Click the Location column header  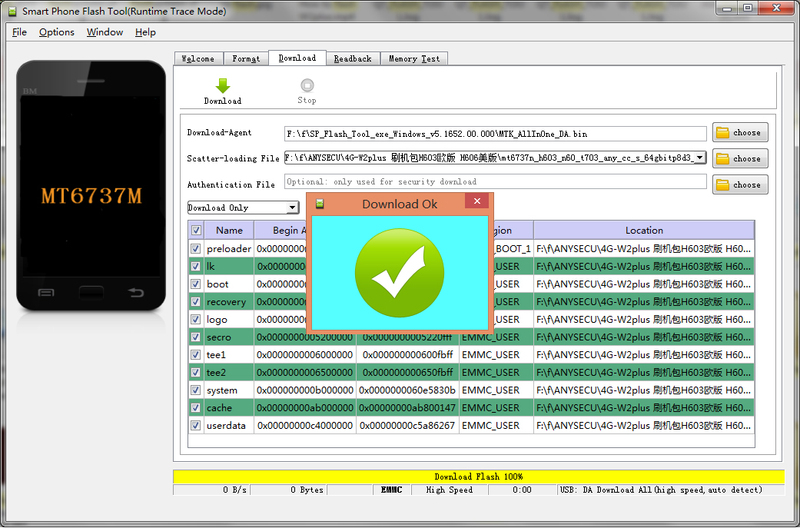point(644,230)
